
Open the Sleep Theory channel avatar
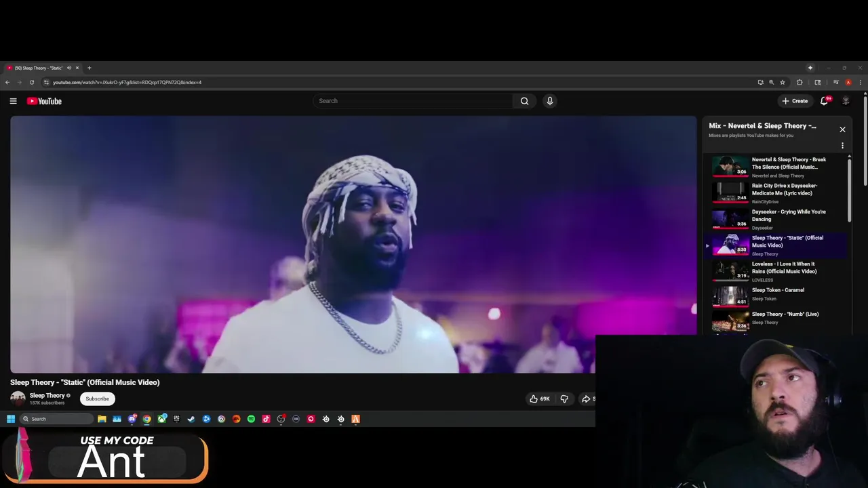coord(18,399)
